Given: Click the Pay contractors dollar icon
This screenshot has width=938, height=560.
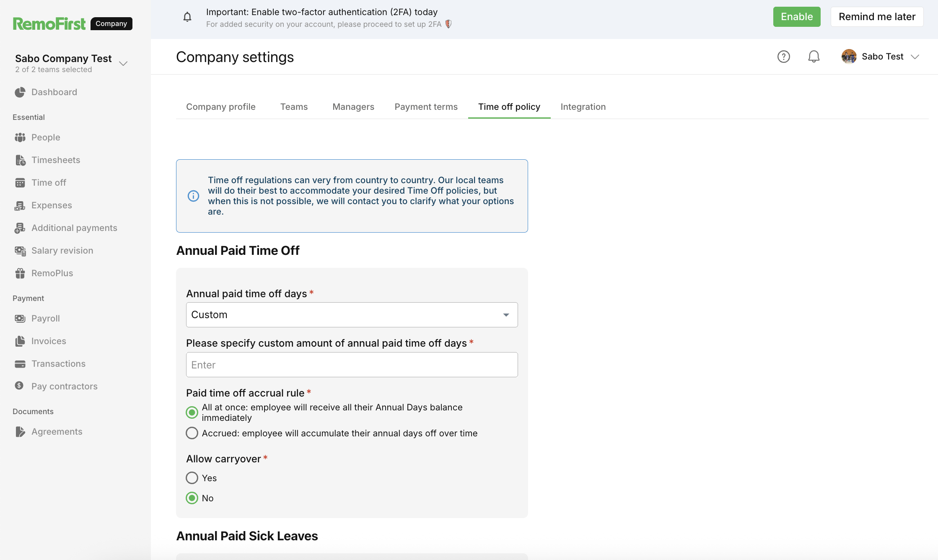Looking at the screenshot, I should [19, 386].
